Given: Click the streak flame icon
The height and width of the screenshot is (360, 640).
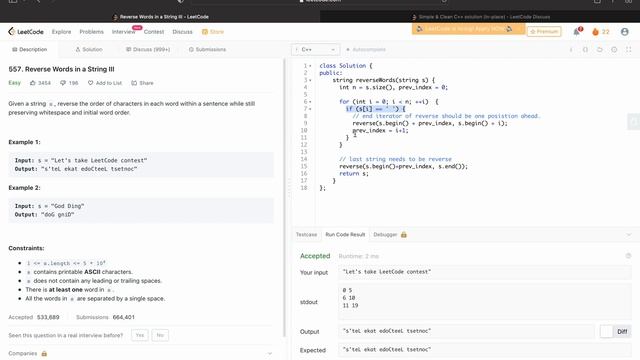Looking at the screenshot, I should point(596,31).
